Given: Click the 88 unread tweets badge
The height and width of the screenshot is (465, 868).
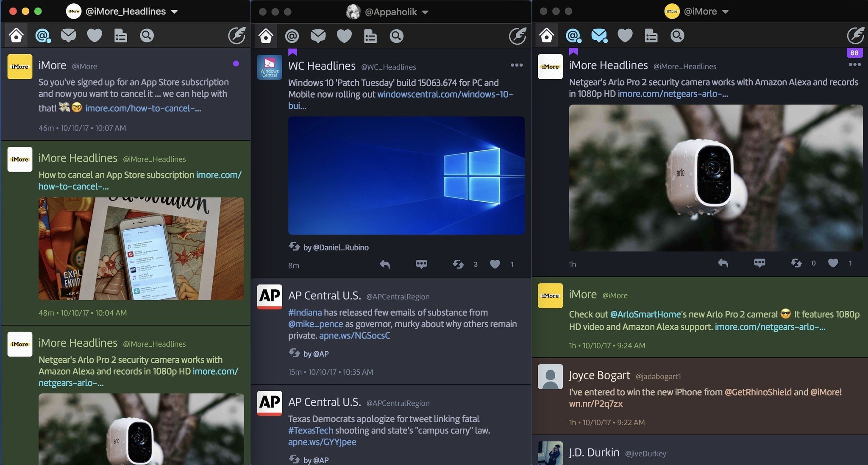Looking at the screenshot, I should 854,53.
